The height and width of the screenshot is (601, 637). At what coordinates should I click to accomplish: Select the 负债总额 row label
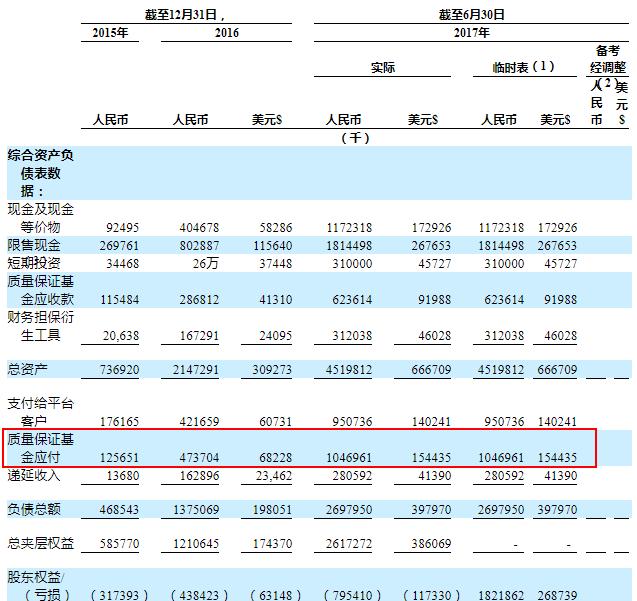[x=34, y=509]
